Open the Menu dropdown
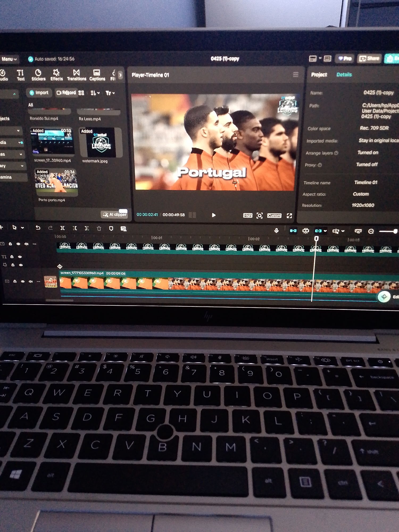The height and width of the screenshot is (532, 399). [9, 59]
